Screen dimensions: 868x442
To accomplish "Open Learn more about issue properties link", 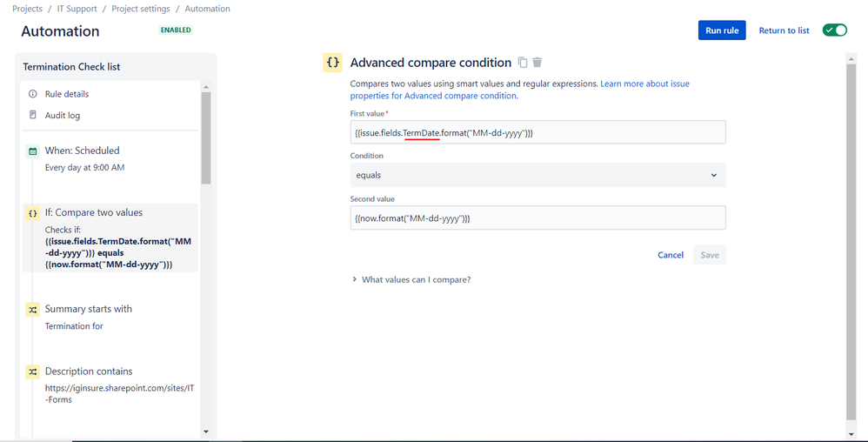I will [x=644, y=84].
